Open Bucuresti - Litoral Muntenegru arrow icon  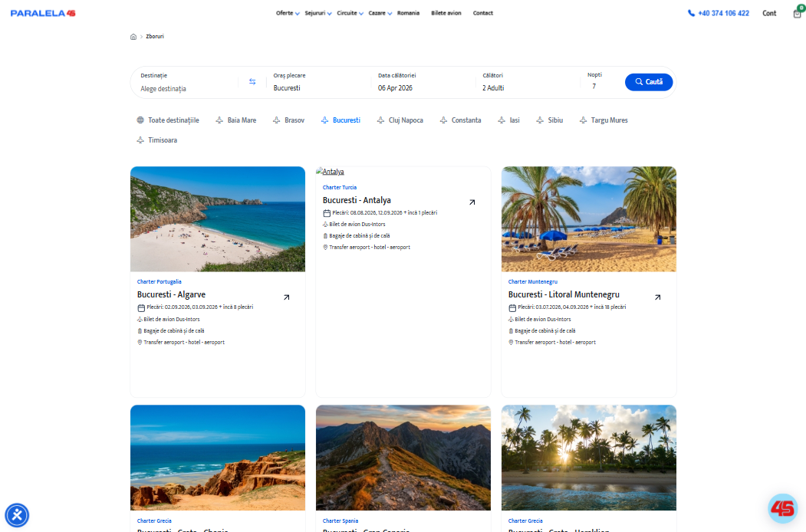(657, 297)
